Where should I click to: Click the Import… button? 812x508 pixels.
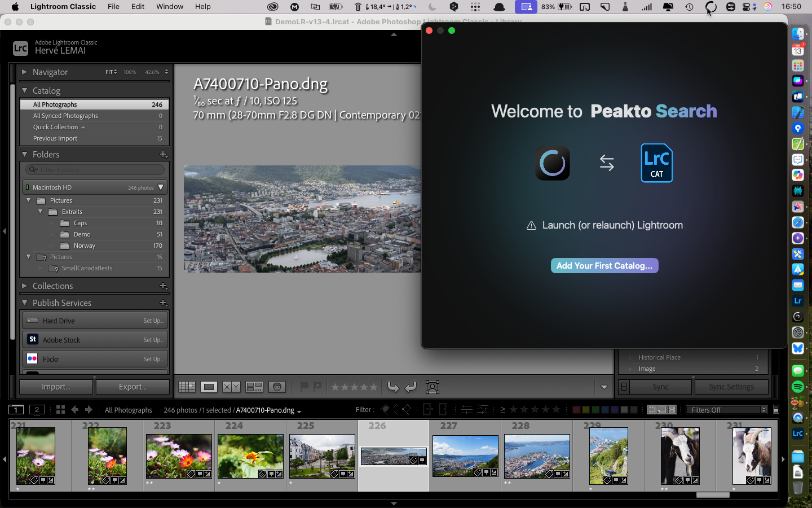(x=56, y=387)
